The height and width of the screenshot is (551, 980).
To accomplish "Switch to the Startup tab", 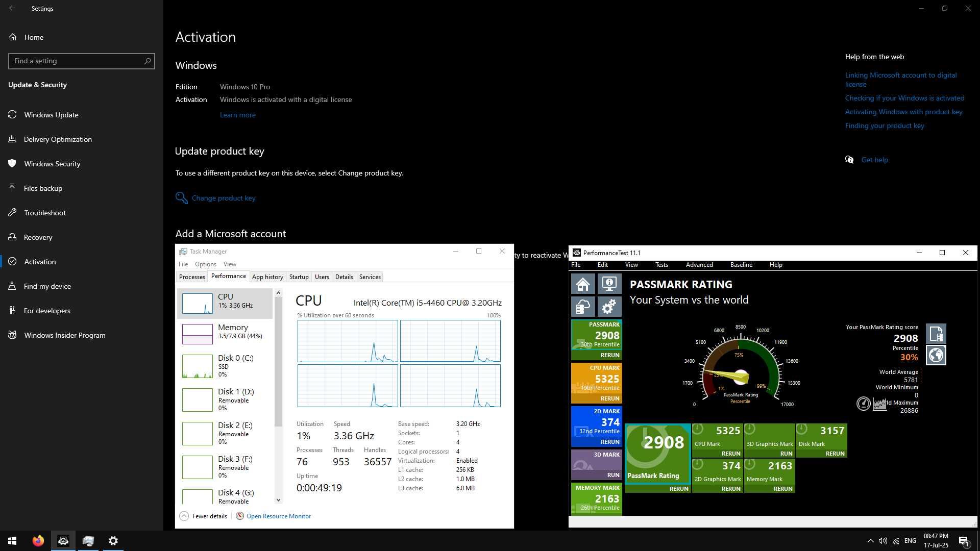I will pos(299,277).
